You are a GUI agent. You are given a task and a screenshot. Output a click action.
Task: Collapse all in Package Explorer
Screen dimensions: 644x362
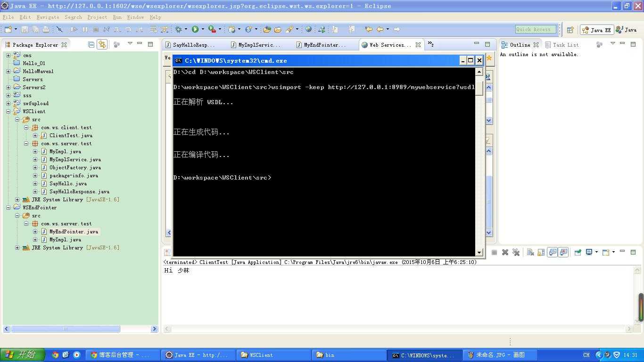pos(91,44)
